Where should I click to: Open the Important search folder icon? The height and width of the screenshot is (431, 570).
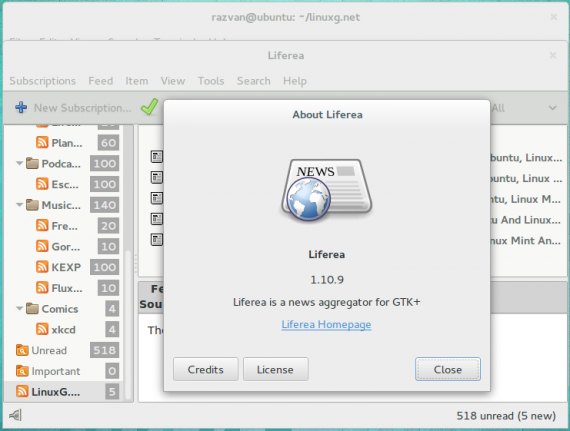22,371
